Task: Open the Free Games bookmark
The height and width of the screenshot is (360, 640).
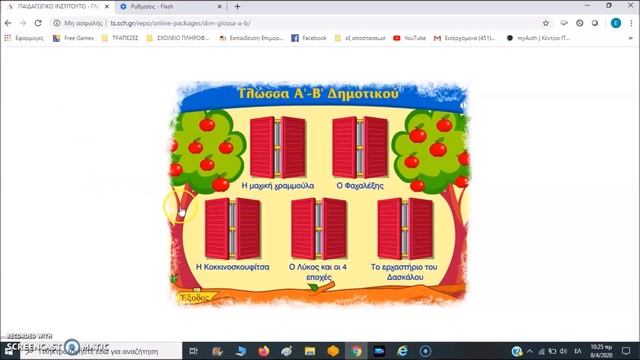Action: [x=73, y=38]
